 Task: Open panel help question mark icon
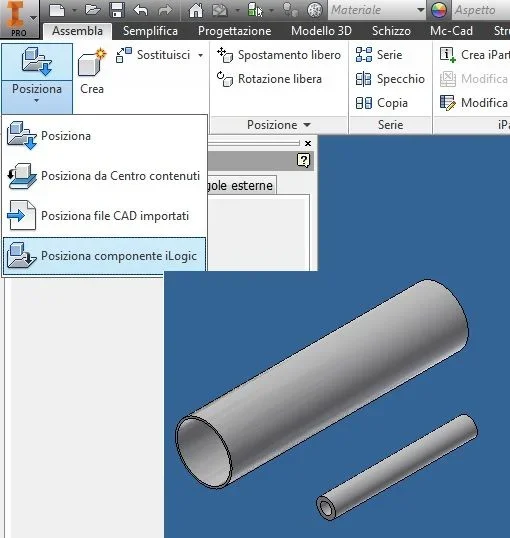click(303, 161)
